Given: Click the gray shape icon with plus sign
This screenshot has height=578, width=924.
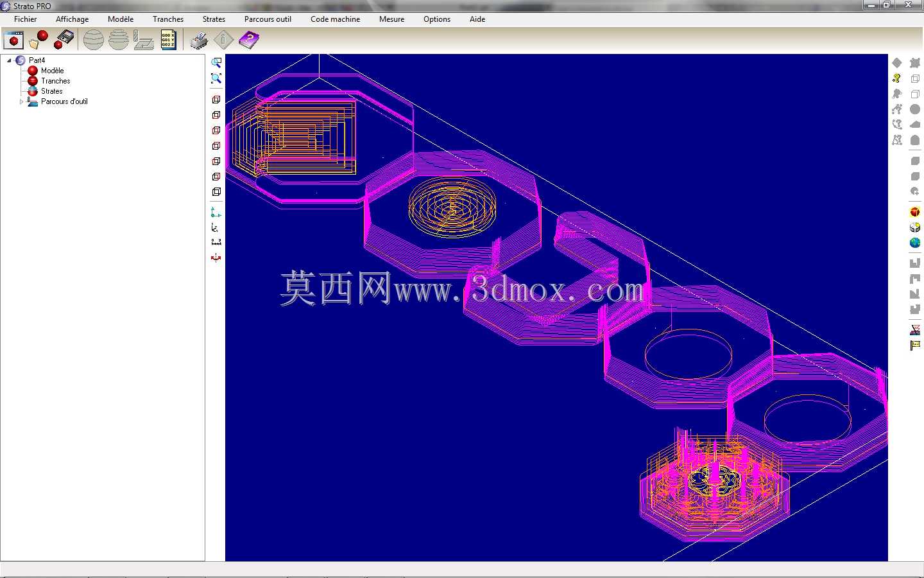Looking at the screenshot, I should click(x=915, y=191).
